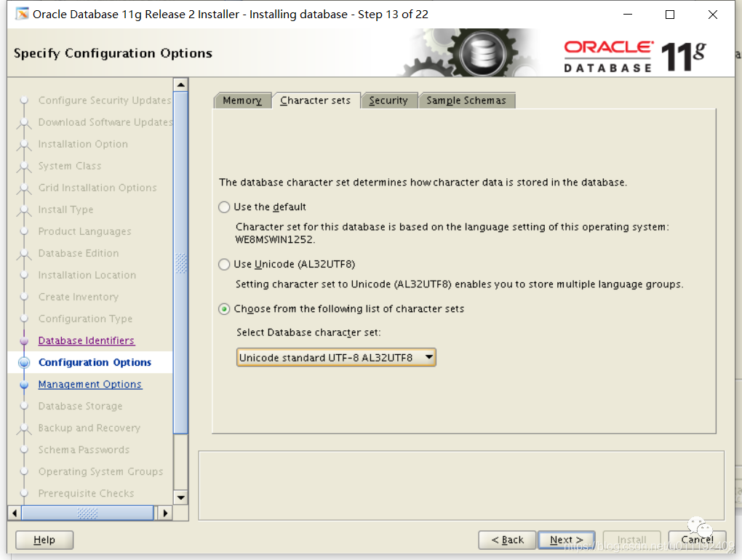Click the WE8MSWIN1252 character set text

[x=275, y=239]
